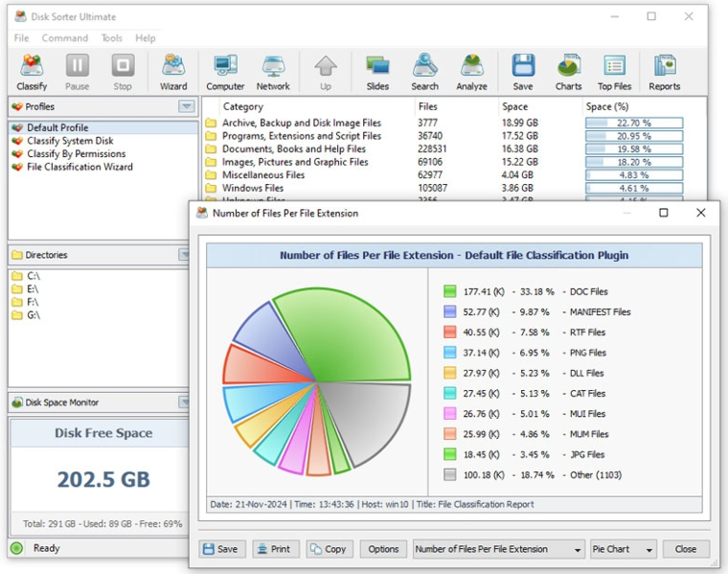Viewport: 728px width, 574px height.
Task: Click chart dialog title bar icon
Action: pyautogui.click(x=201, y=213)
